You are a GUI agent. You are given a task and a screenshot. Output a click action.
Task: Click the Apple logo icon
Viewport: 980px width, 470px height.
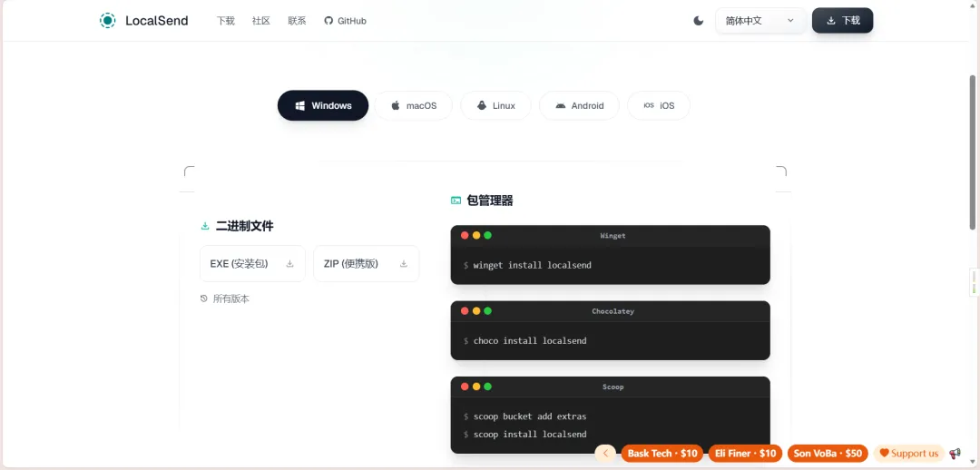click(x=396, y=105)
